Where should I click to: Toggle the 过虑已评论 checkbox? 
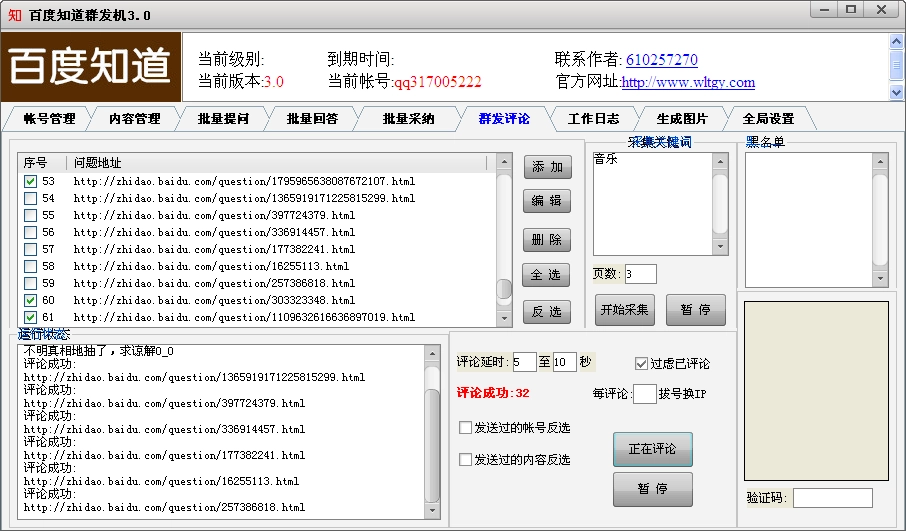click(x=641, y=363)
